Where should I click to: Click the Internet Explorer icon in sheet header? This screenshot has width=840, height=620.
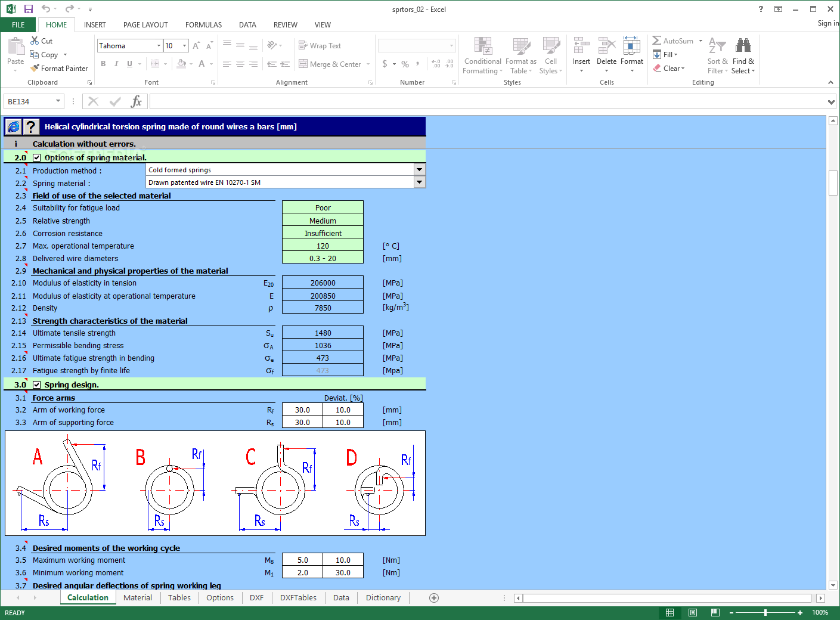tap(14, 126)
